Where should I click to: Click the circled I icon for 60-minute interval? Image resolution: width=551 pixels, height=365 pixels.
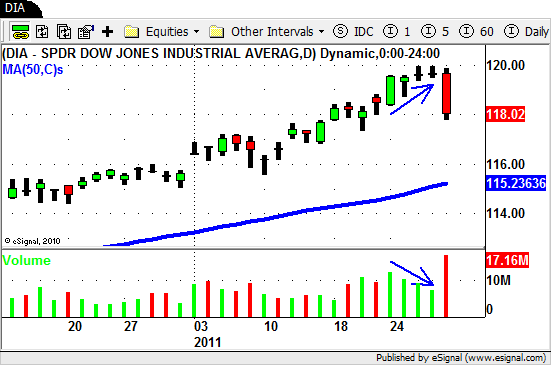click(x=466, y=31)
